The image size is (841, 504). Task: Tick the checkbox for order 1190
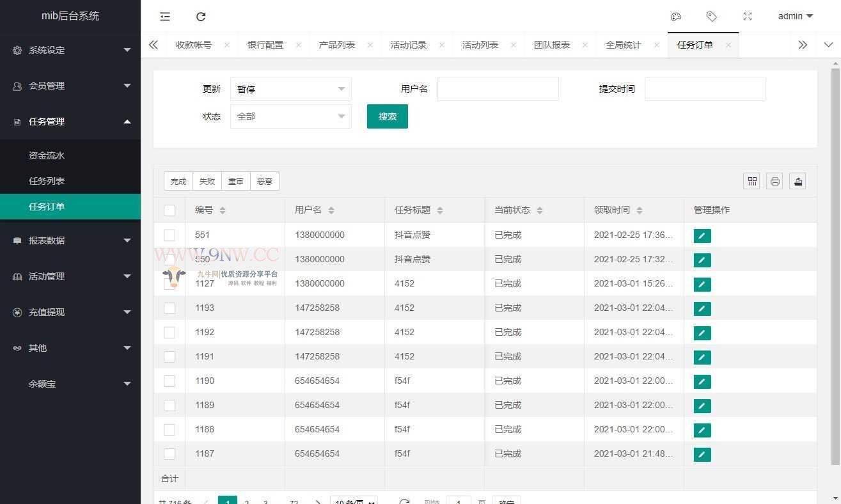(169, 381)
